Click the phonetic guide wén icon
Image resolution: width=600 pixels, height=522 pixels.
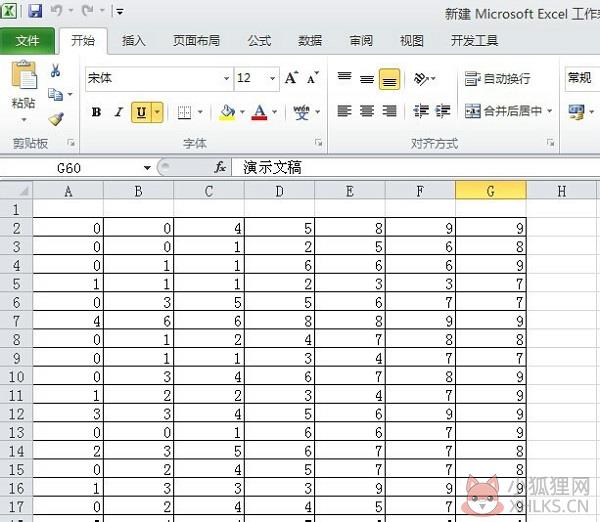(301, 112)
